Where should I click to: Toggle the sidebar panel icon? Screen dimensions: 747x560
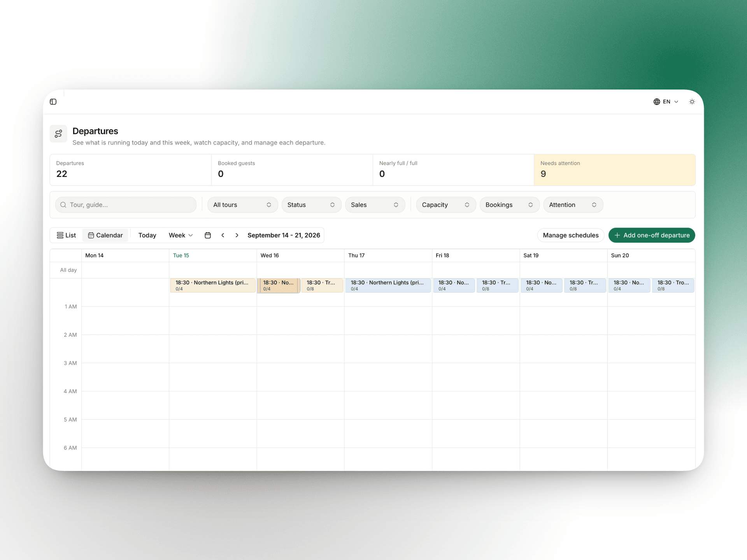click(53, 102)
